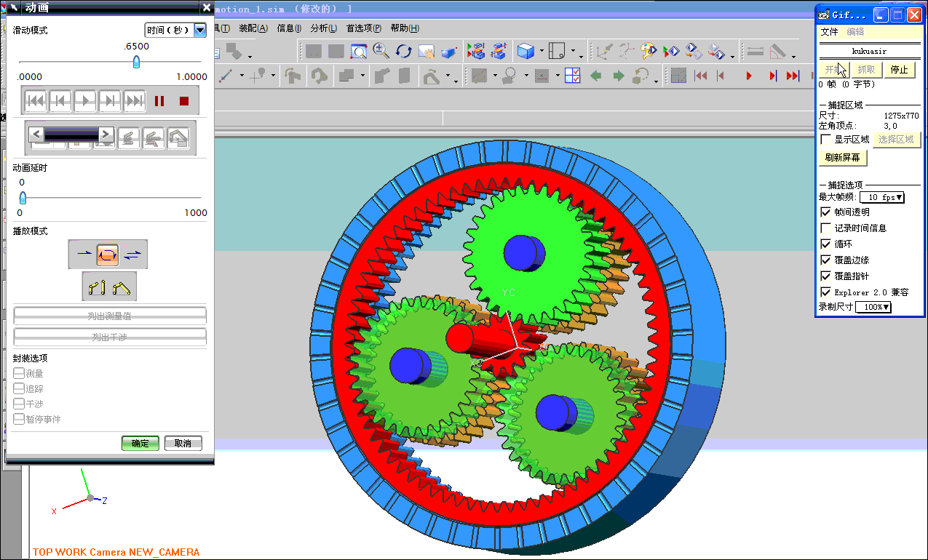Step forward one frame in animation dialog
928x560 pixels.
(110, 101)
